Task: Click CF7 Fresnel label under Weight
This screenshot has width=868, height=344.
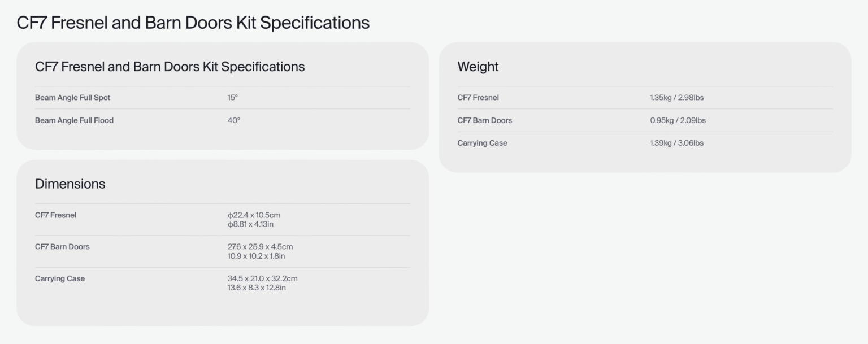Action: [478, 98]
